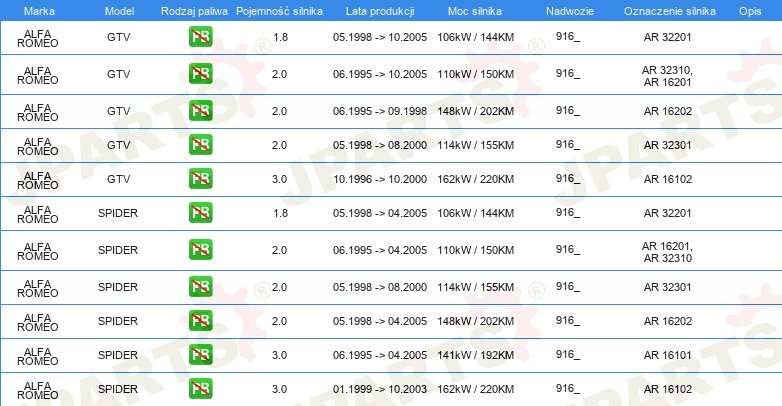Click power value 141kW / 192KM
Image resolution: width=782 pixels, height=406 pixels.
[x=475, y=355]
